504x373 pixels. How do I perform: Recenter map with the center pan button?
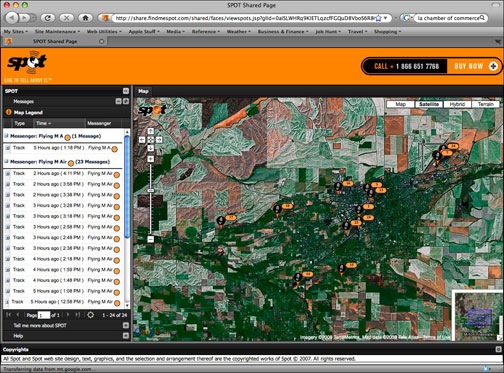tap(151, 140)
